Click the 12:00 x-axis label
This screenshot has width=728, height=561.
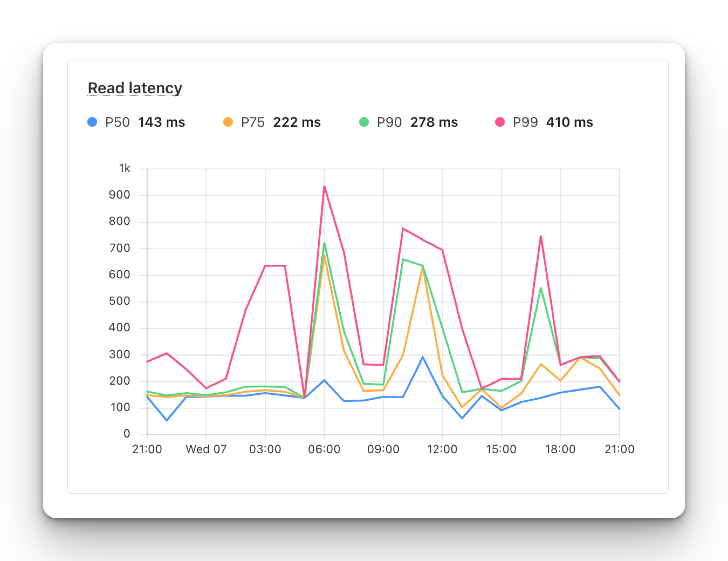click(442, 449)
